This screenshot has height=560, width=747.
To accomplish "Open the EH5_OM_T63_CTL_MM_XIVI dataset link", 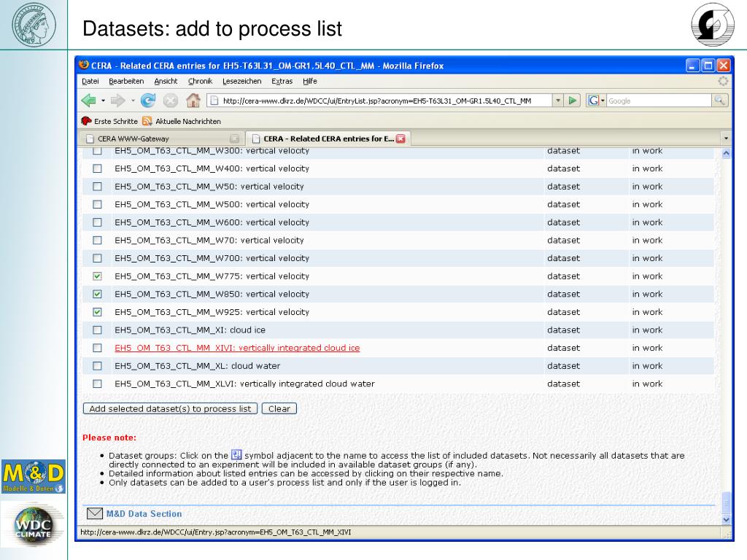I will pyautogui.click(x=237, y=348).
